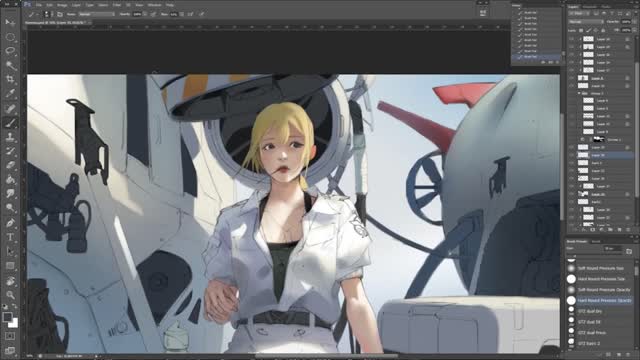
Task: Create a new group in Layers panel
Action: coord(611,230)
